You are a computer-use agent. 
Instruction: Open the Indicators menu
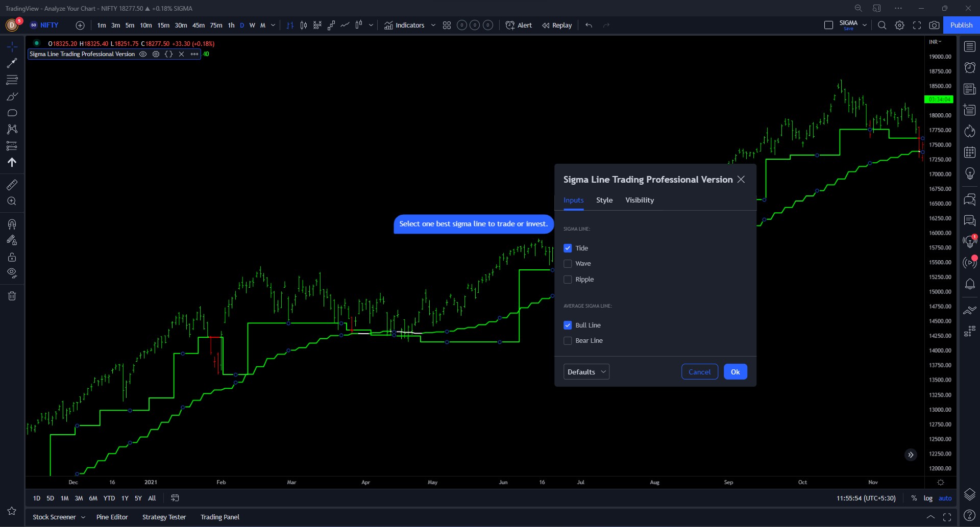(x=404, y=25)
